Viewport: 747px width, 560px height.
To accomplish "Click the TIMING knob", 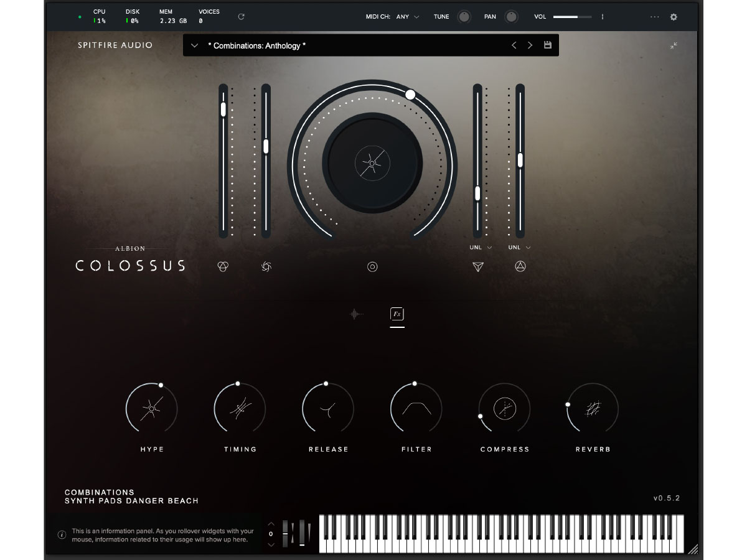I will [240, 409].
